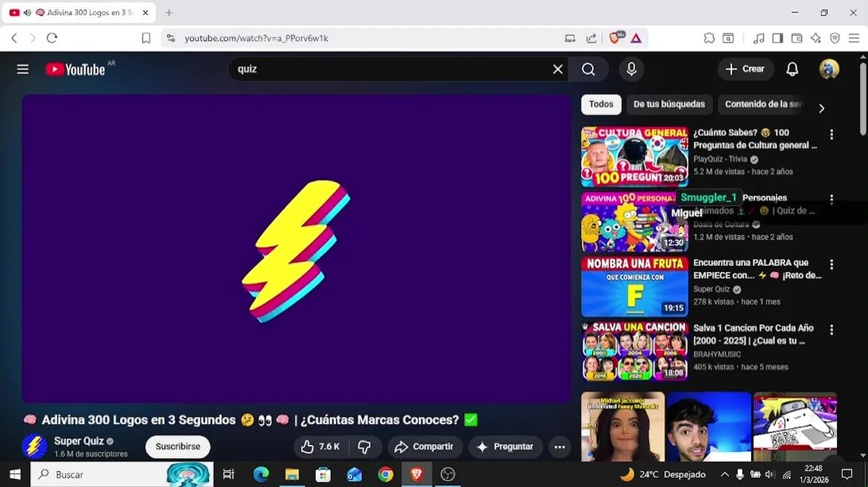The height and width of the screenshot is (487, 868).
Task: Click BRAHYMUSIC channel name
Action: pyautogui.click(x=717, y=354)
